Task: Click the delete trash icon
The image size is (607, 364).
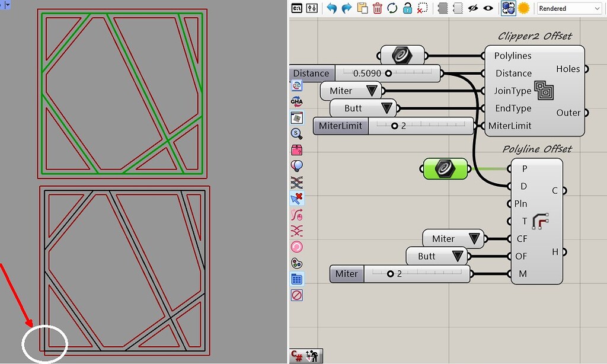Action: coord(378,8)
